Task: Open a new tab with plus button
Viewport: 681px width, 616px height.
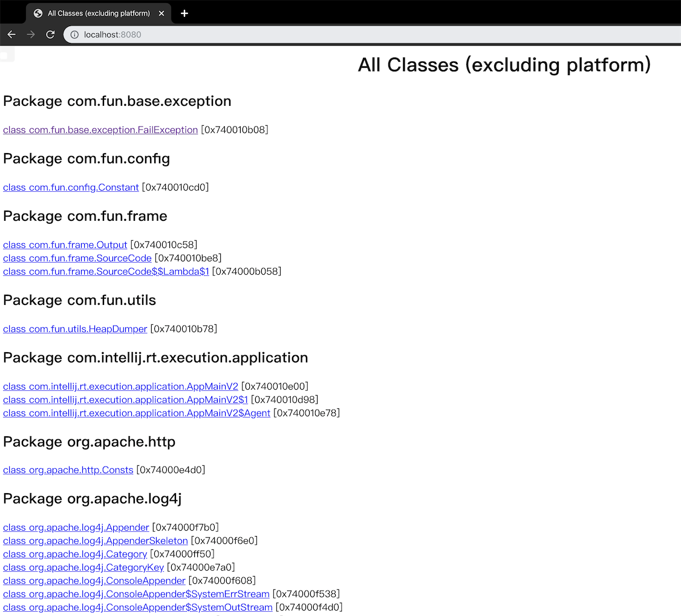Action: click(x=184, y=13)
